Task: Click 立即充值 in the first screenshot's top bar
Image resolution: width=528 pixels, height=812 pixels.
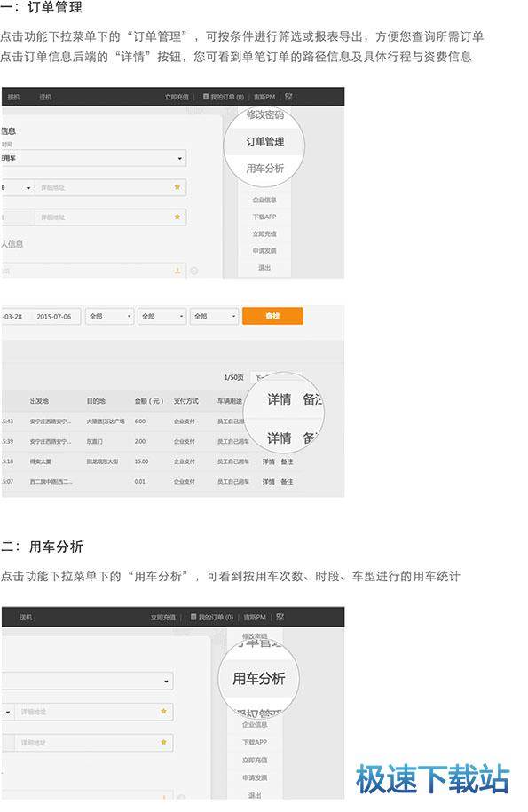Action: pyautogui.click(x=177, y=97)
